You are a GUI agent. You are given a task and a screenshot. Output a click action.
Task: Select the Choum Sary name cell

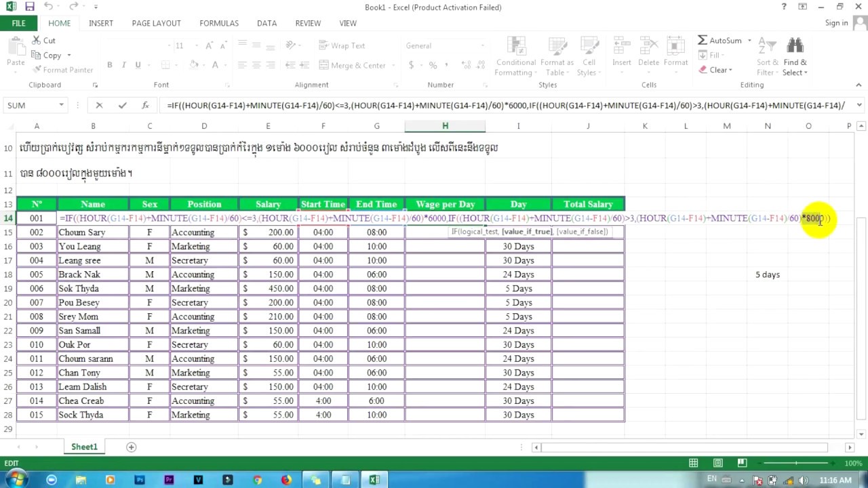[x=93, y=232]
